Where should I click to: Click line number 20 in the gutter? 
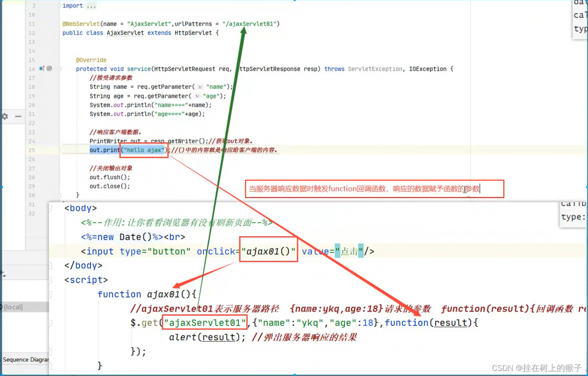point(31,105)
